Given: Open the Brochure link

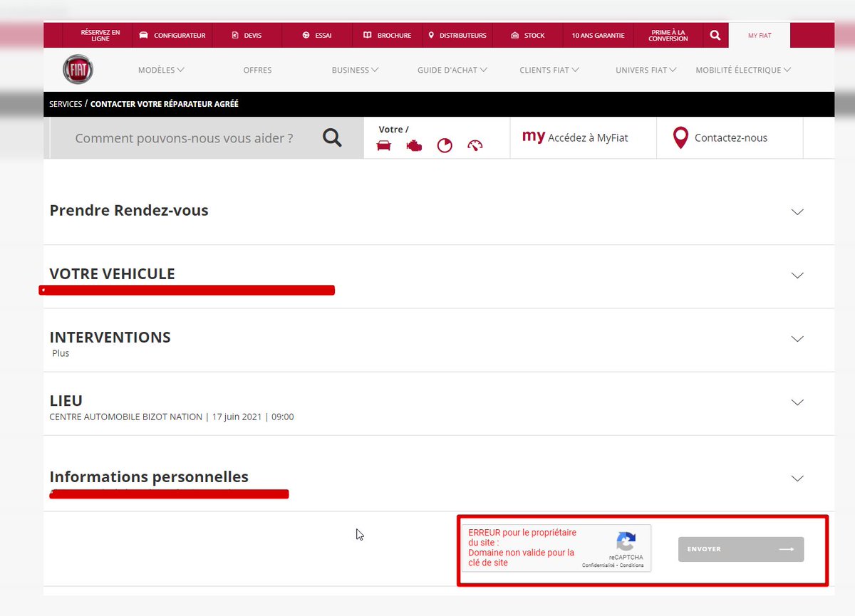Looking at the screenshot, I should 394,36.
